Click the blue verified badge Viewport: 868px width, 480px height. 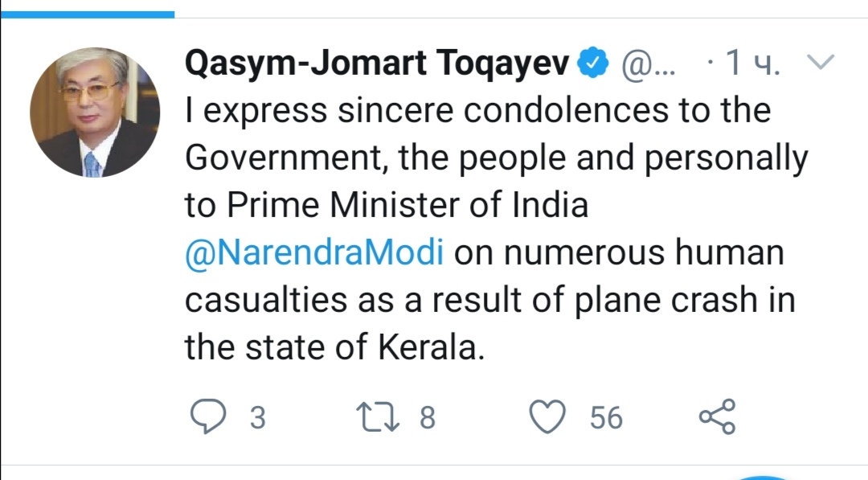click(595, 64)
